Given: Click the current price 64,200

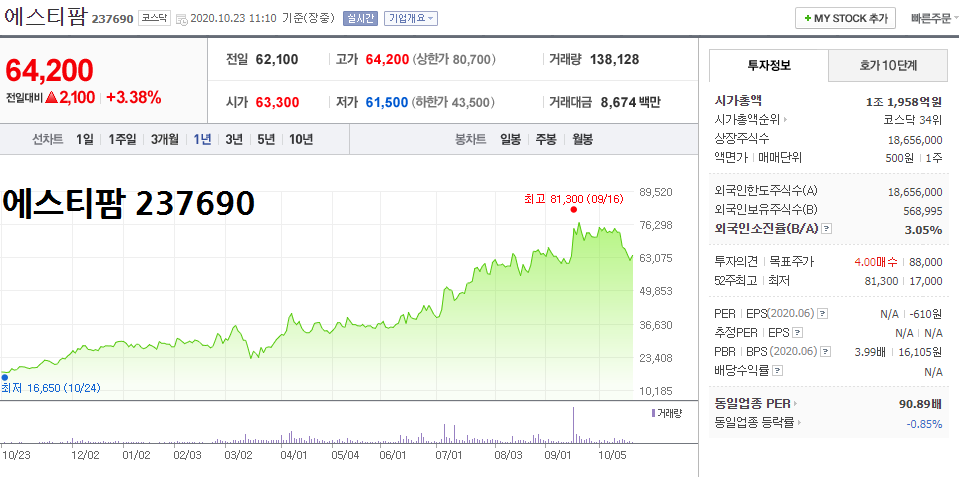Looking at the screenshot, I should pos(50,71).
